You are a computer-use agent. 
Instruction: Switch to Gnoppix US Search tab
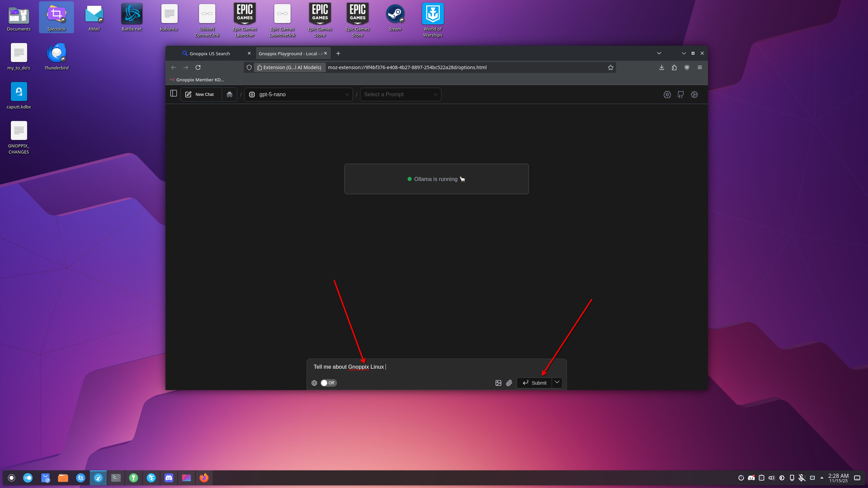click(210, 53)
